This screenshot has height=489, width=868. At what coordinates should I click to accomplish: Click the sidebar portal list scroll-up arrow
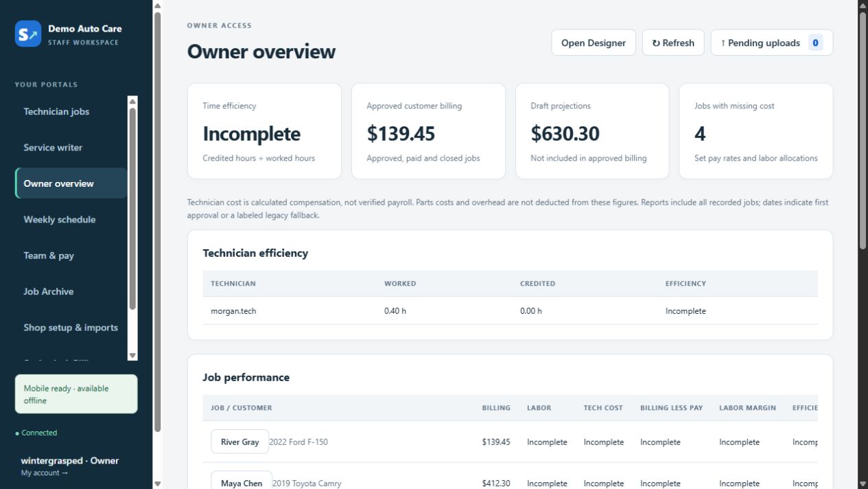click(x=133, y=101)
